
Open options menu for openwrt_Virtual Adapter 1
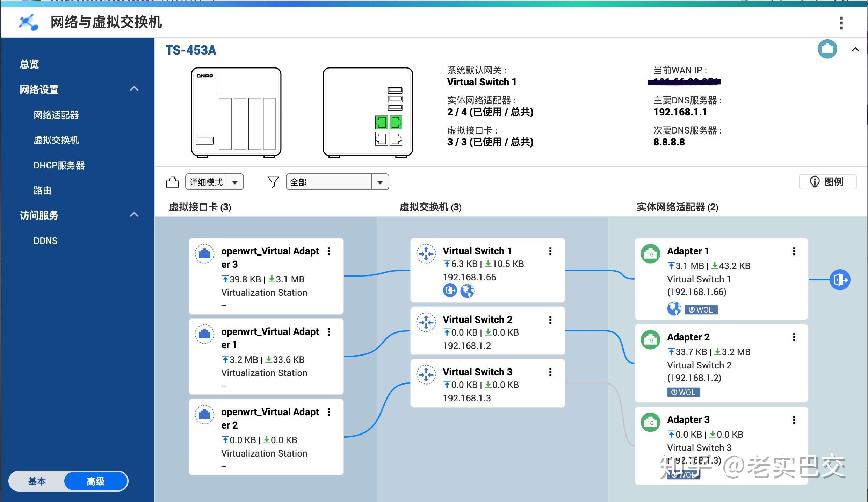328,332
